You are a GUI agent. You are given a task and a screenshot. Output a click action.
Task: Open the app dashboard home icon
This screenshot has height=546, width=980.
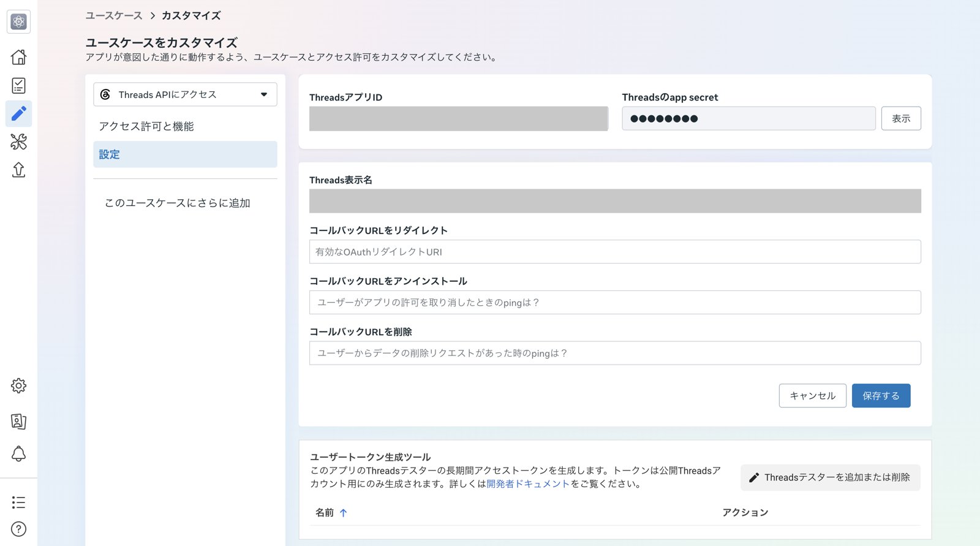[x=18, y=57]
